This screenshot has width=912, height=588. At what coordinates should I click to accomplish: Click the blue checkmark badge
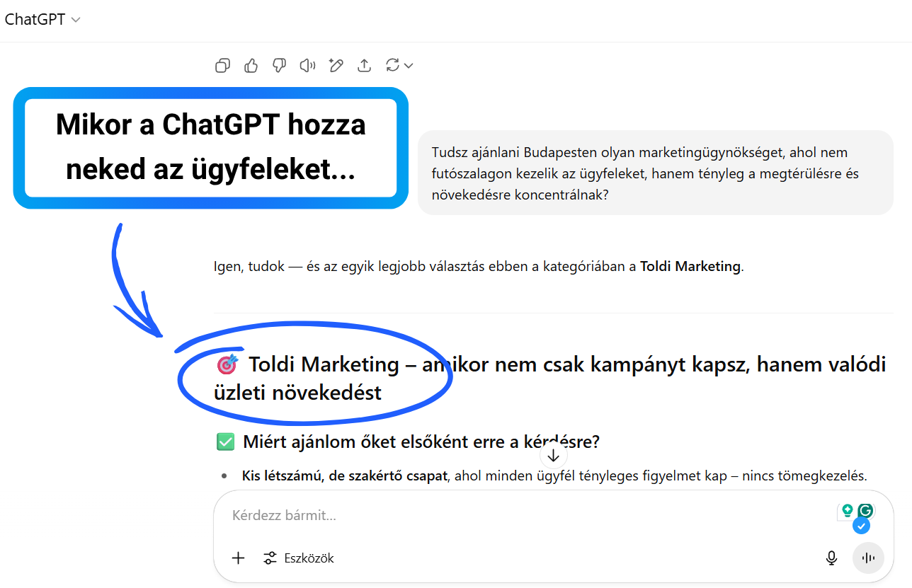pos(861,526)
